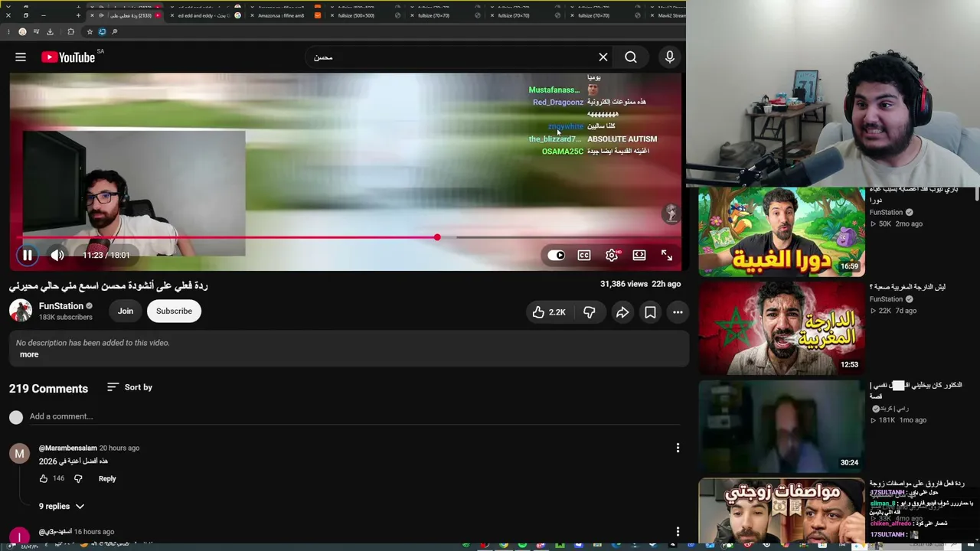Open the comments Sort by menu
Image resolution: width=980 pixels, height=551 pixels.
(129, 387)
